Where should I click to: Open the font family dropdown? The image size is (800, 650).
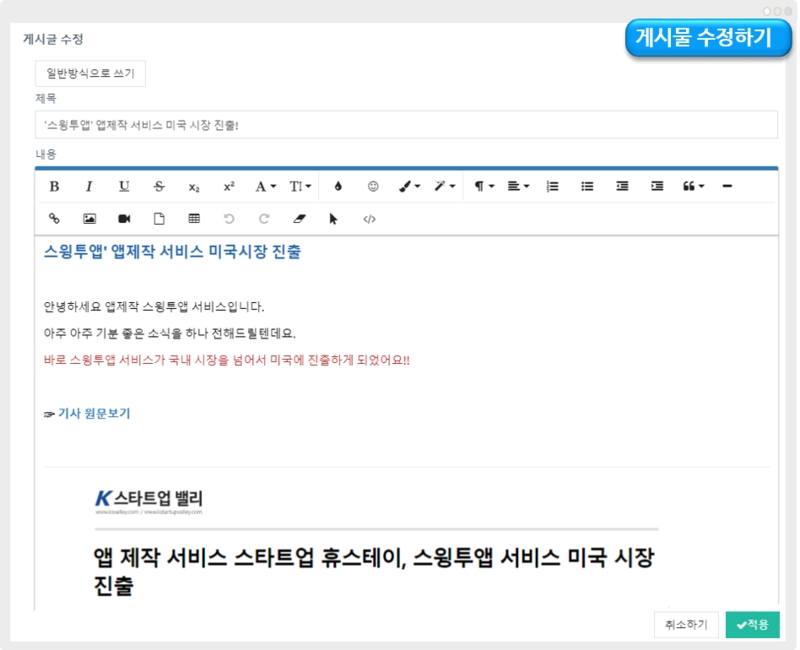pyautogui.click(x=265, y=186)
